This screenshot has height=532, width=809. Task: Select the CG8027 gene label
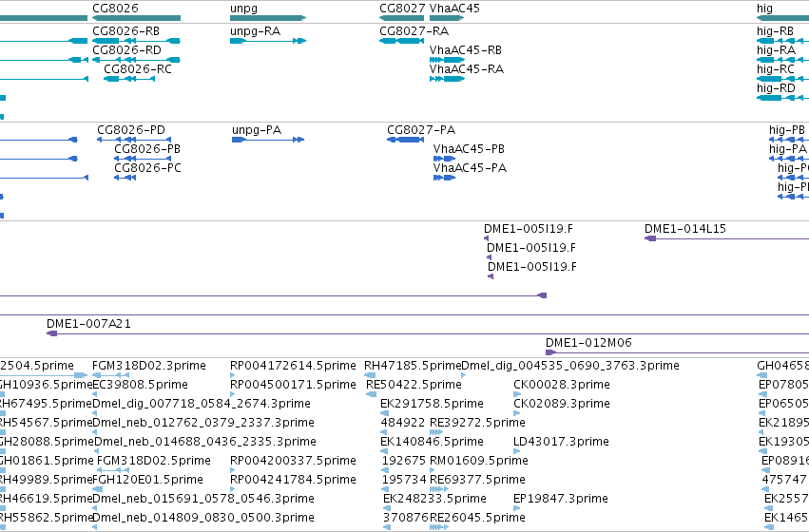[x=402, y=9]
